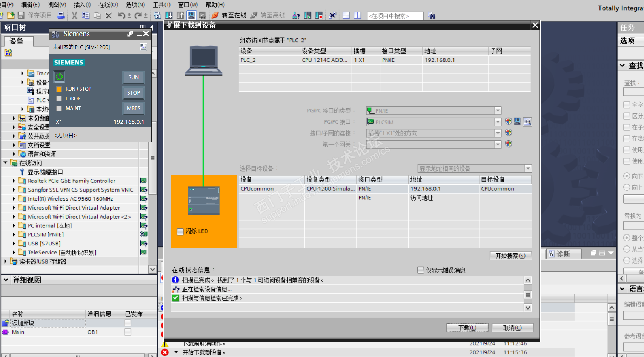644x357 pixels.
Task: Click the start CPU icon in toolbar
Action: click(x=307, y=15)
